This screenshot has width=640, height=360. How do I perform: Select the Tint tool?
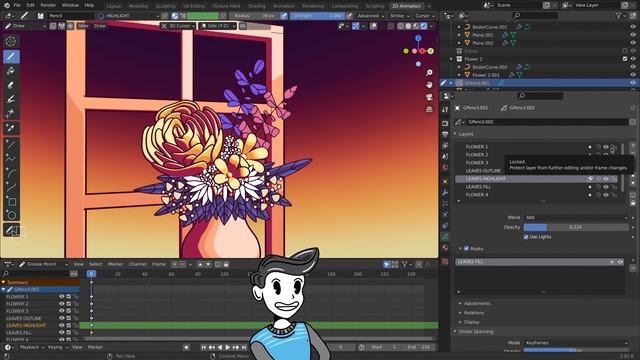pyautogui.click(x=11, y=99)
